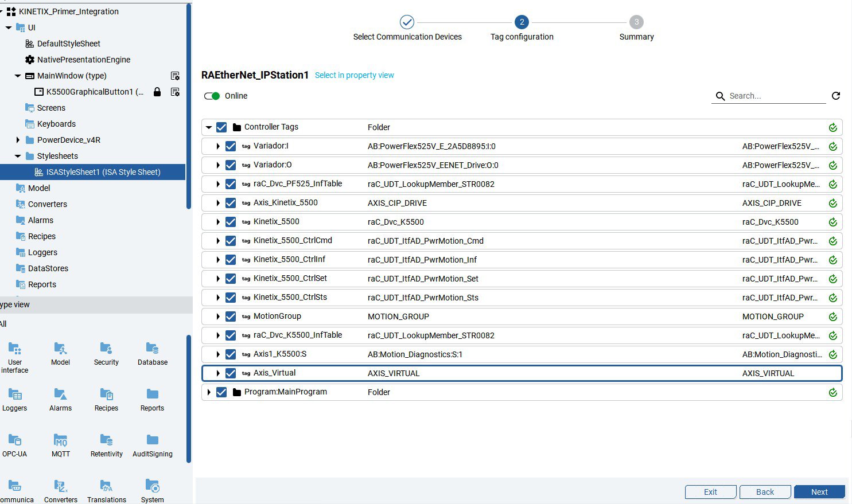852x504 pixels.
Task: Click the Kinetix_5500_CtrlInf tag name
Action: pyautogui.click(x=289, y=260)
